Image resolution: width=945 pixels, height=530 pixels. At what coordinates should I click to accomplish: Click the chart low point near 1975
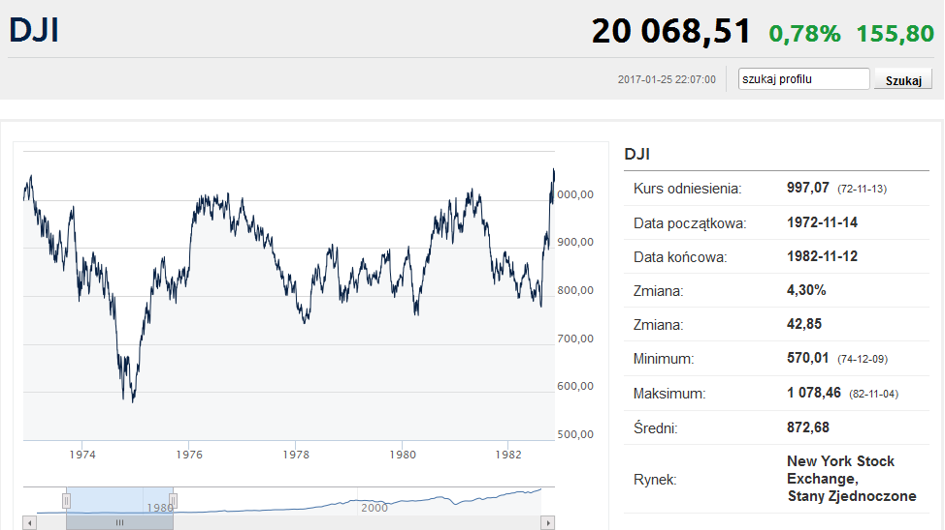coord(133,400)
